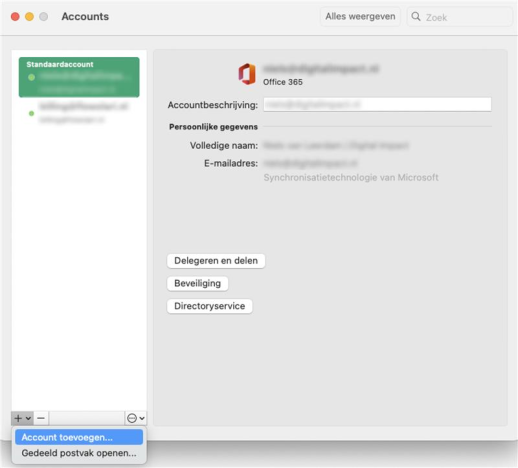The width and height of the screenshot is (518, 468).
Task: Open the Beveiliging settings
Action: click(197, 283)
